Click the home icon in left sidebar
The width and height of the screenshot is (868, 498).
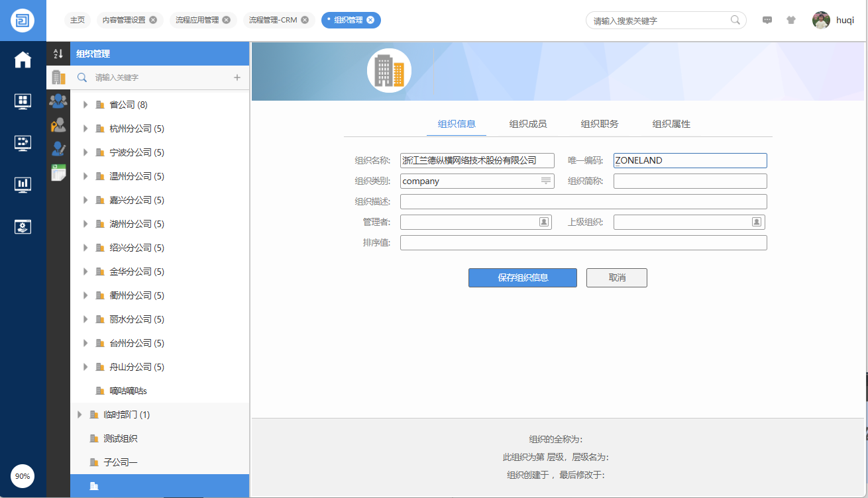pyautogui.click(x=23, y=60)
